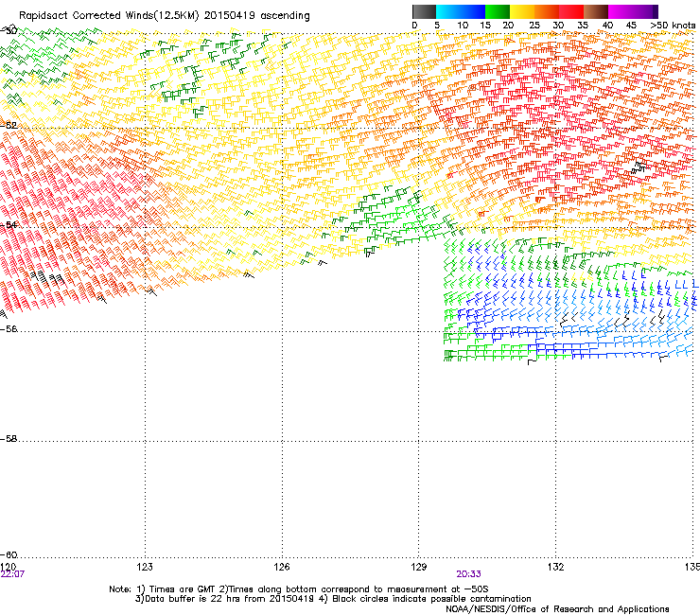Image resolution: width=700 pixels, height=615 pixels.
Task: Click the purple 45-50 knots legend swatch
Action: 645,11
